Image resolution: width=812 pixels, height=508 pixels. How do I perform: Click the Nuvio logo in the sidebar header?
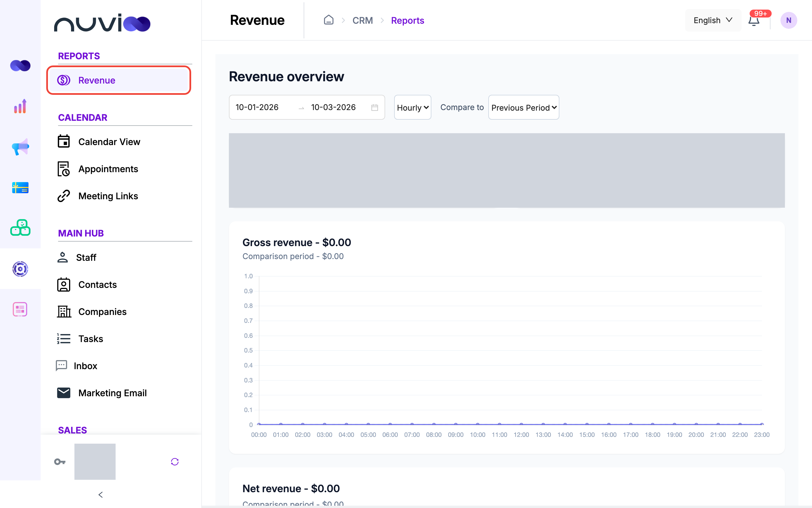coord(102,23)
